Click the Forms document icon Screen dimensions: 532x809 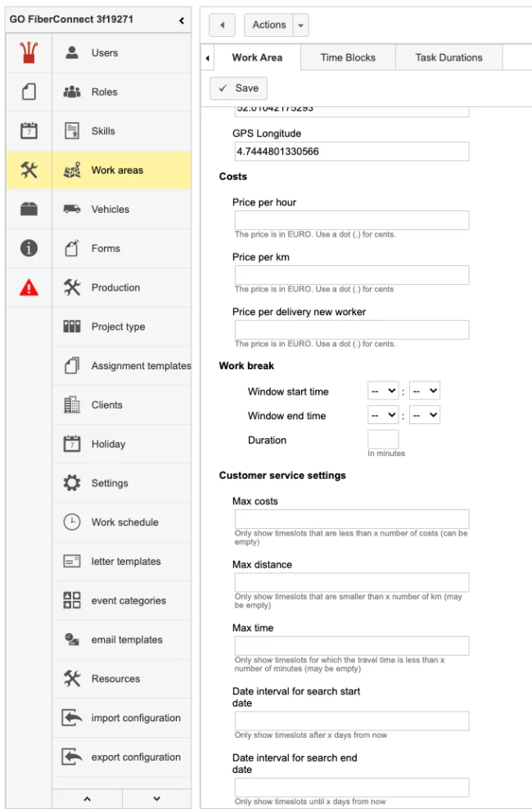(x=72, y=248)
